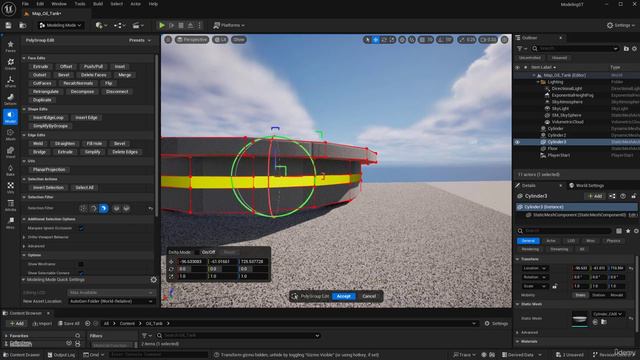Click the Outliner search field

576,49
